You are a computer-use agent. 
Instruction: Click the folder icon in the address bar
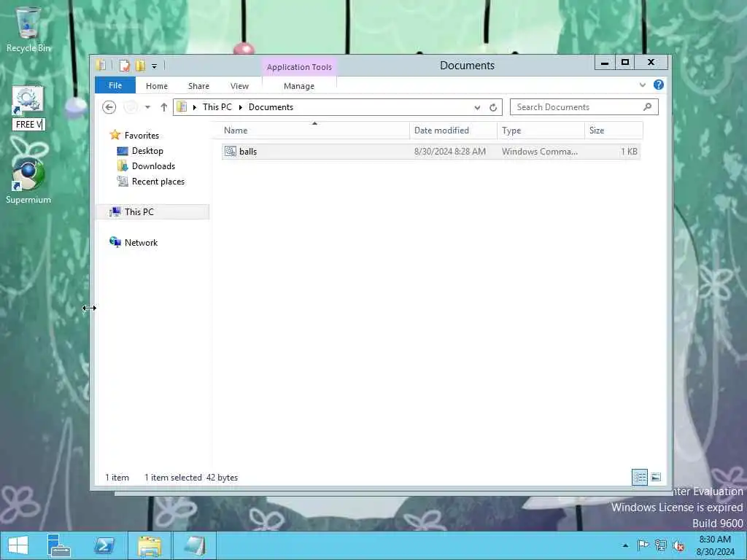182,107
